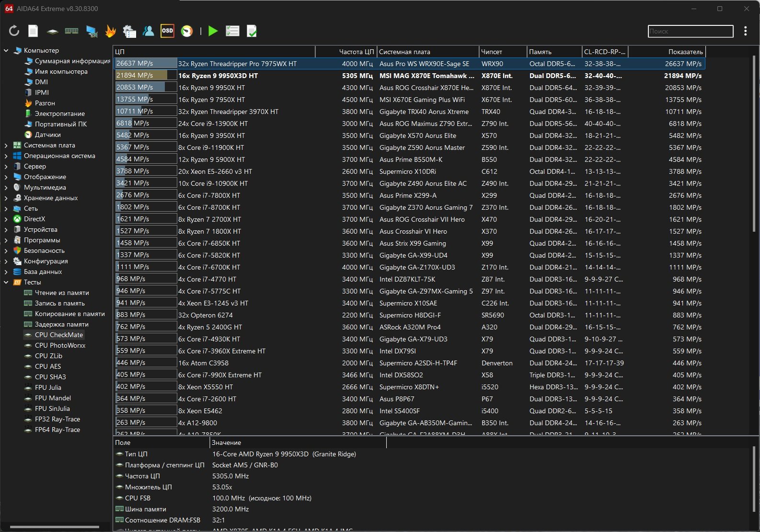Click the monitor with network card toolbar icon
The width and height of the screenshot is (760, 532).
(x=92, y=31)
